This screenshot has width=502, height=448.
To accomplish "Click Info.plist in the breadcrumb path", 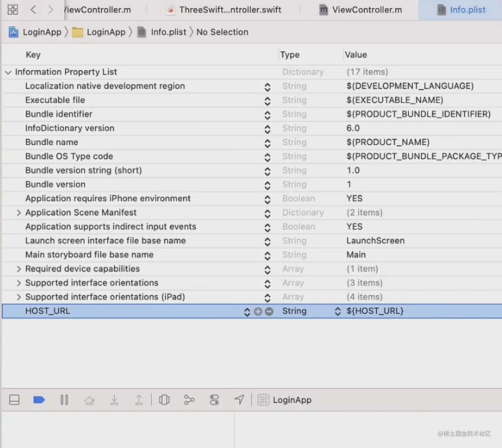I will pyautogui.click(x=162, y=32).
